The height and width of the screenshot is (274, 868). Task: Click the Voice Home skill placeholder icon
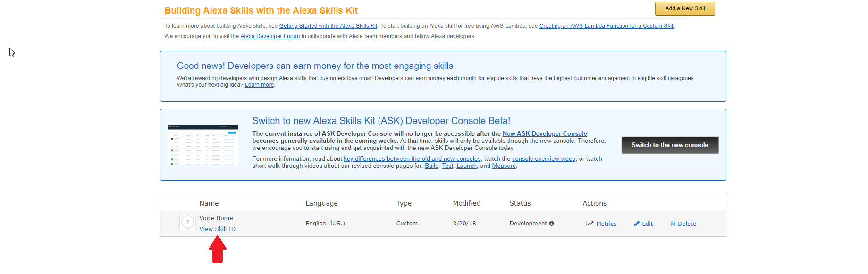[x=187, y=223]
